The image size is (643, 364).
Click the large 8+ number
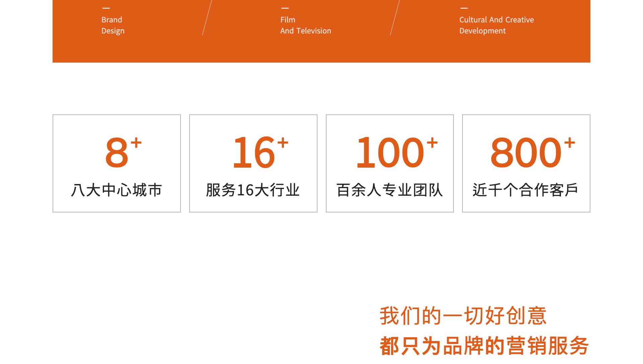[123, 152]
